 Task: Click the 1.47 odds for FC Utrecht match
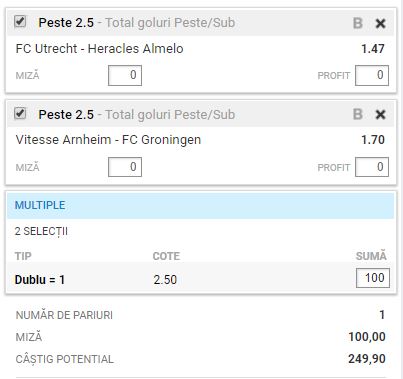coord(373,49)
